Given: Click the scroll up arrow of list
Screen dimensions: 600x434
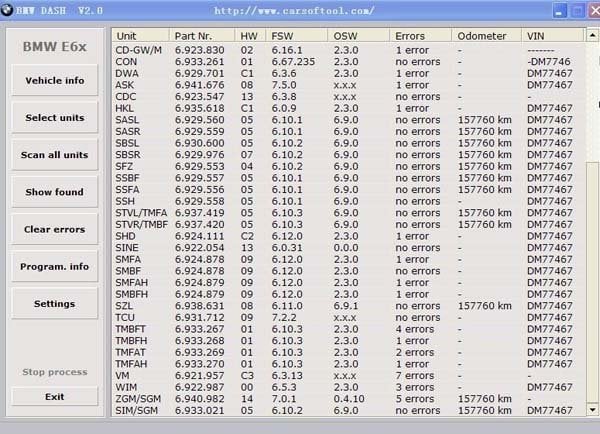Looking at the screenshot, I should coord(592,36).
